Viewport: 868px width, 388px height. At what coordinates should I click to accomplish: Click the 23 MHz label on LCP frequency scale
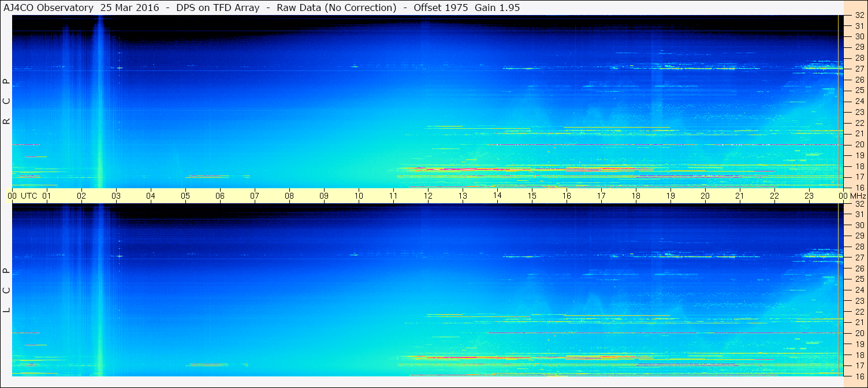(859, 301)
